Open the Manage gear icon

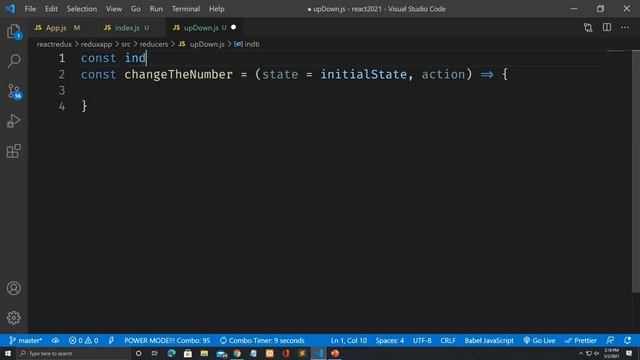[x=14, y=318]
